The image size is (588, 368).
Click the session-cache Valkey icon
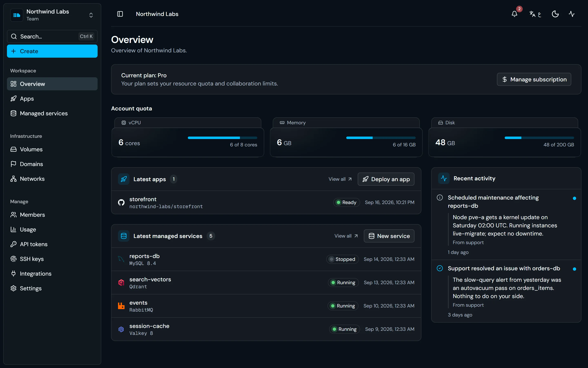point(121,329)
